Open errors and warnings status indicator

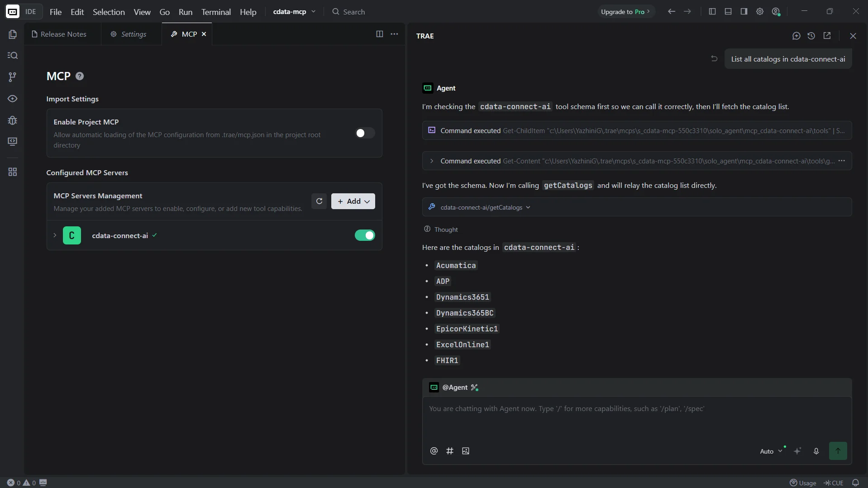coord(21,483)
